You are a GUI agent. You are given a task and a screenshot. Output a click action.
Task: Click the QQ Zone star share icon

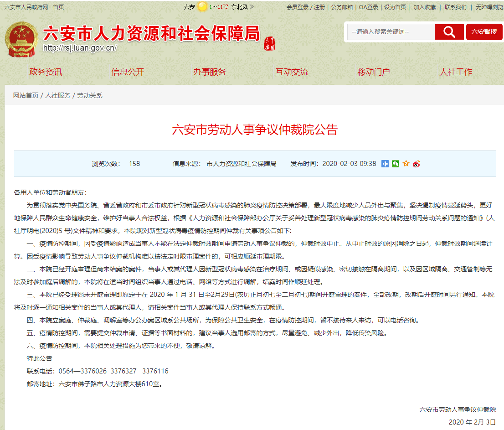point(406,164)
